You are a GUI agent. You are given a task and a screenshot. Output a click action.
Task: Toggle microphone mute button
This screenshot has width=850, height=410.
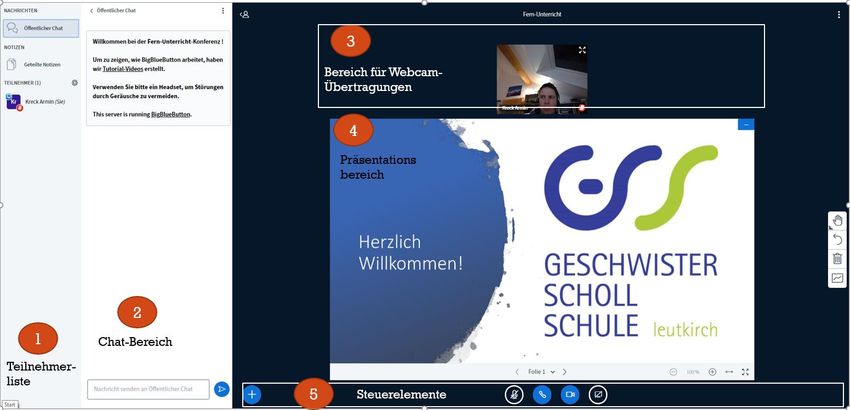point(513,395)
